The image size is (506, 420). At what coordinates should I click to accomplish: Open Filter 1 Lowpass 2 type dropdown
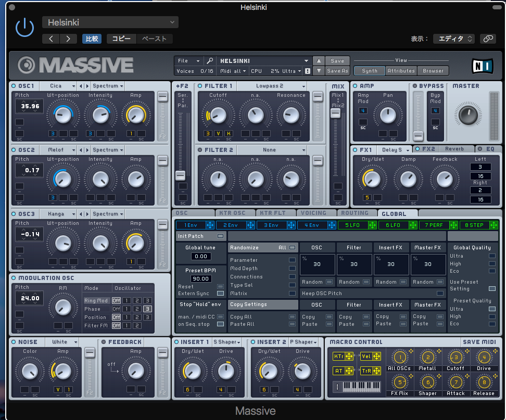tap(272, 86)
